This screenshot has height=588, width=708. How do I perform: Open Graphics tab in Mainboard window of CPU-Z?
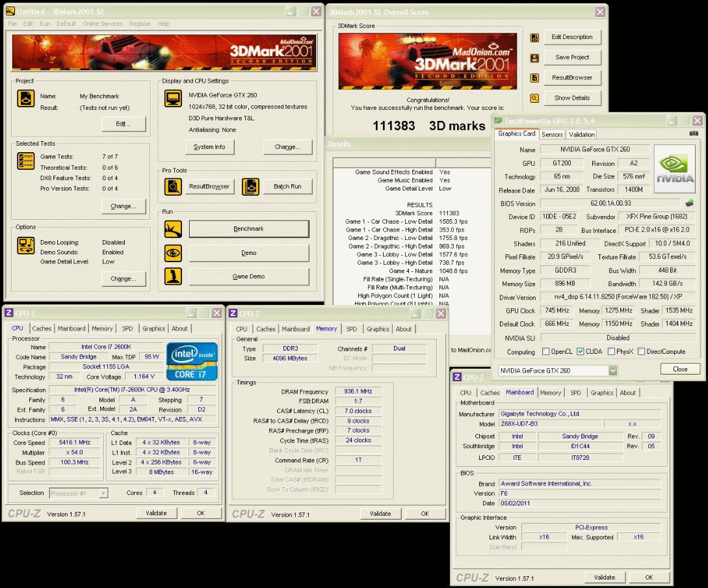602,393
